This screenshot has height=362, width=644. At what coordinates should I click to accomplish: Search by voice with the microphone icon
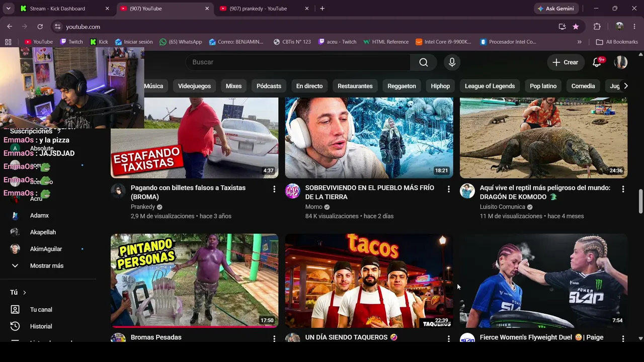[452, 62]
